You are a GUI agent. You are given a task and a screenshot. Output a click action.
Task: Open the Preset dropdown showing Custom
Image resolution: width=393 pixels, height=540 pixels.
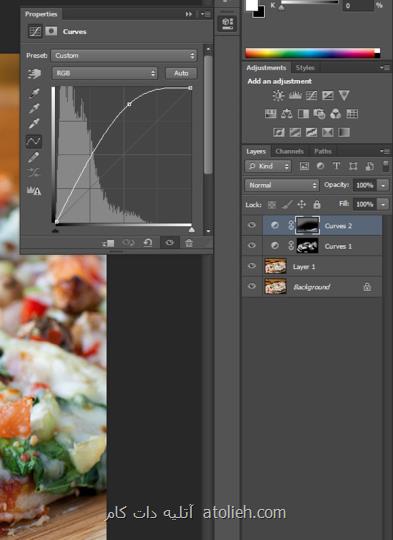click(124, 55)
